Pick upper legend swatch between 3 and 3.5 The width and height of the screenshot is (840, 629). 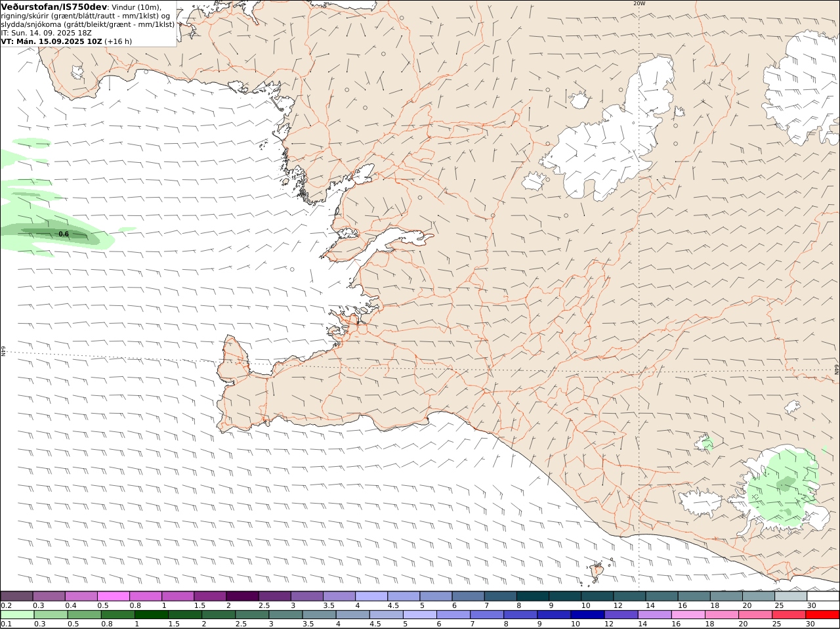307,596
